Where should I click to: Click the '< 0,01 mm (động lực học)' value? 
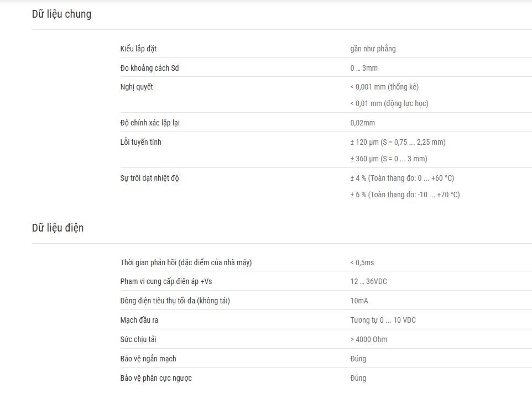389,103
